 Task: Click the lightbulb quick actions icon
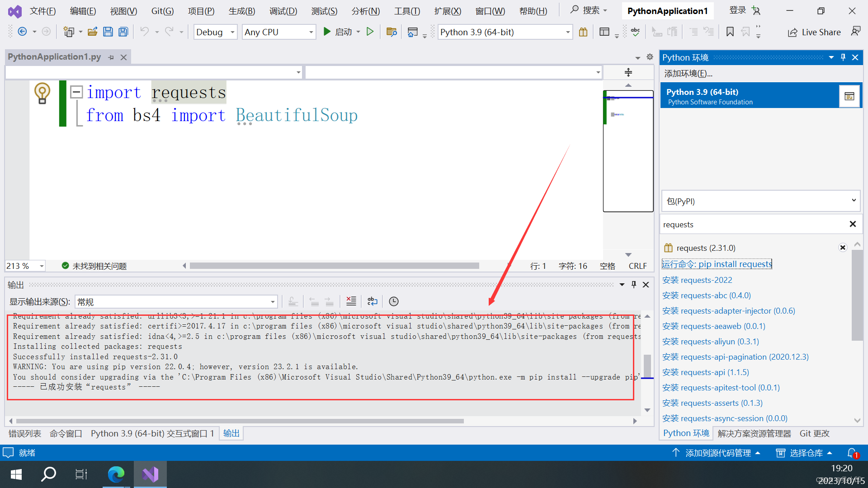click(42, 93)
